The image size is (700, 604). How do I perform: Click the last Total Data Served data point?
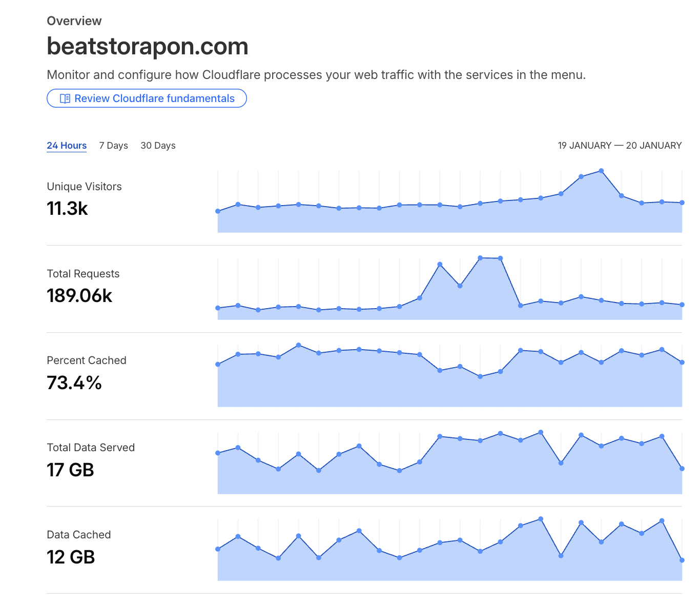click(x=682, y=469)
